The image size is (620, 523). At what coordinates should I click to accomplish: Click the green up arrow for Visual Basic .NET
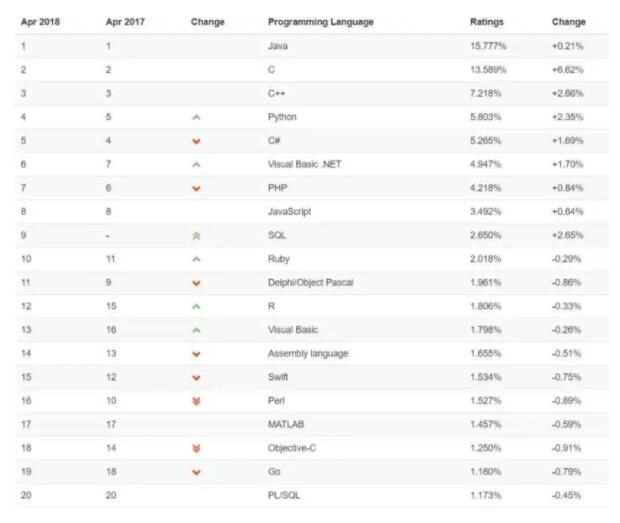point(196,164)
